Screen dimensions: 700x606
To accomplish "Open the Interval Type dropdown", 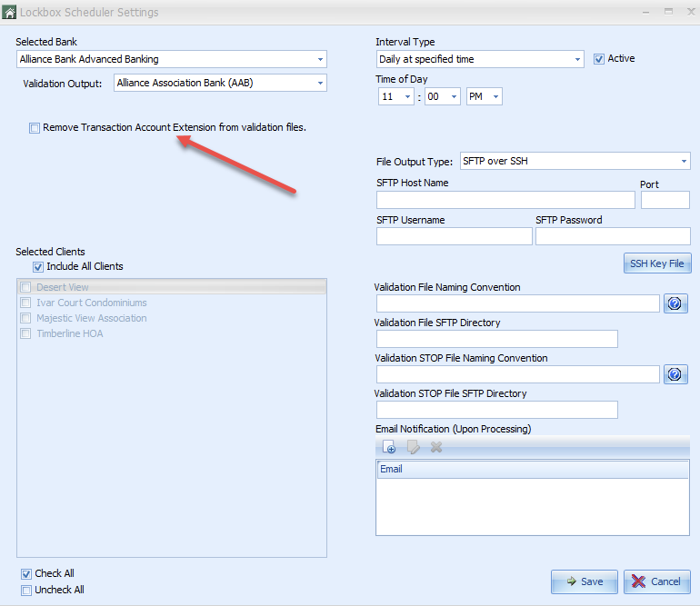I will coord(577,60).
